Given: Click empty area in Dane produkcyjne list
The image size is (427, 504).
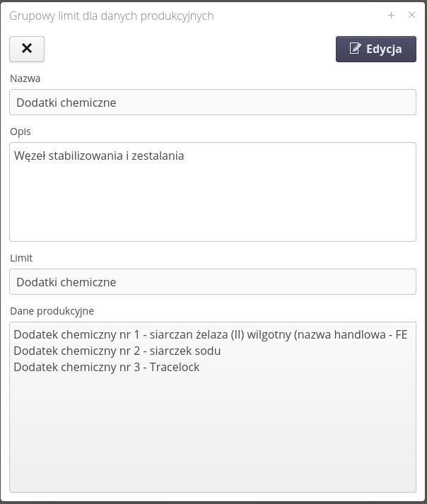Looking at the screenshot, I should point(212,438).
